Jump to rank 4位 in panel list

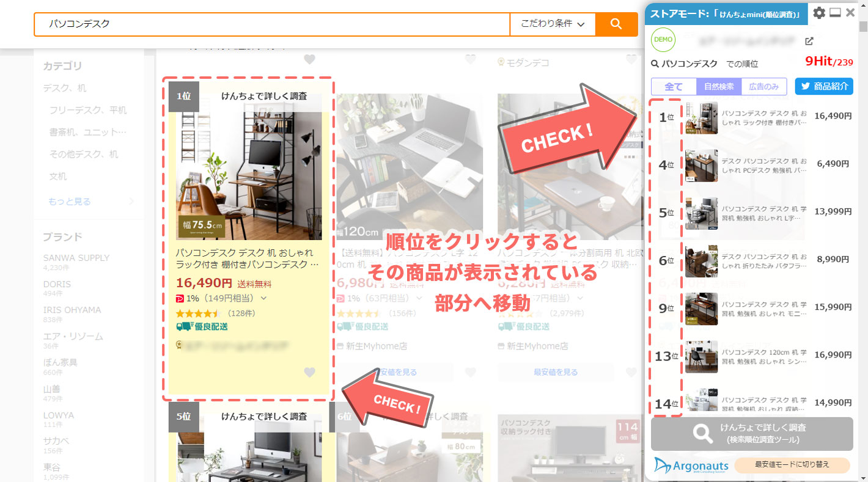point(666,165)
